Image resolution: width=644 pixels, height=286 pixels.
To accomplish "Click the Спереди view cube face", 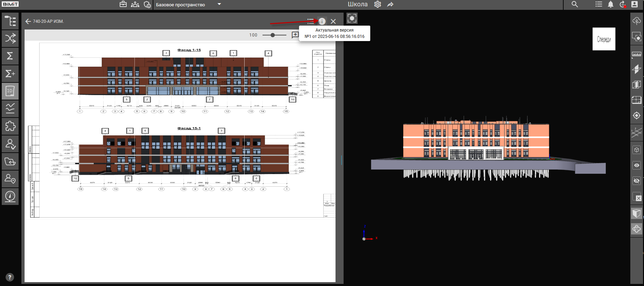I will (x=604, y=39).
